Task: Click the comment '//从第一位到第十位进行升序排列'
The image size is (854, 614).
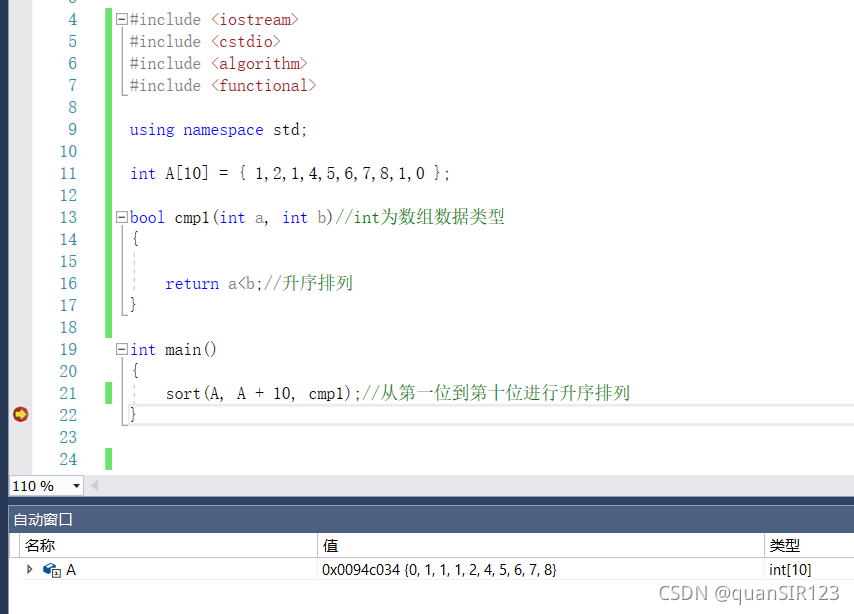Action: pos(496,393)
